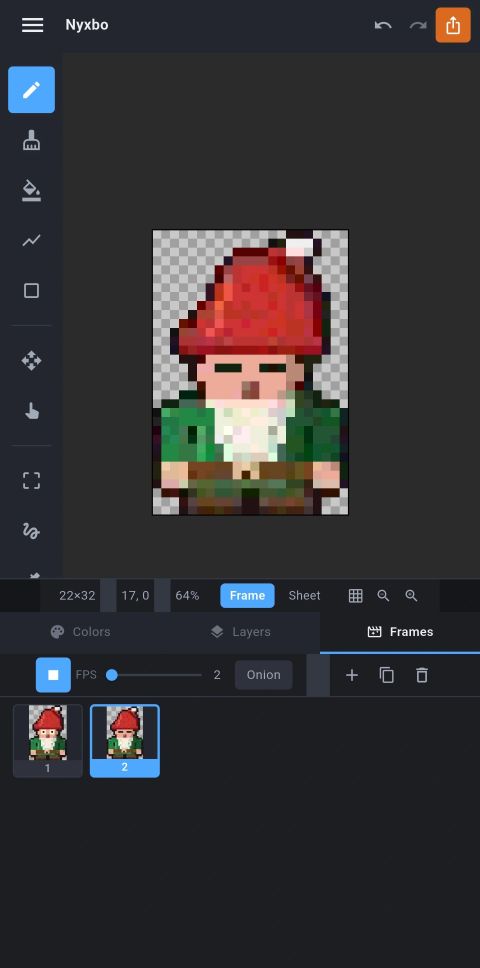
Task: Toggle Onion skin
Action: tap(263, 675)
